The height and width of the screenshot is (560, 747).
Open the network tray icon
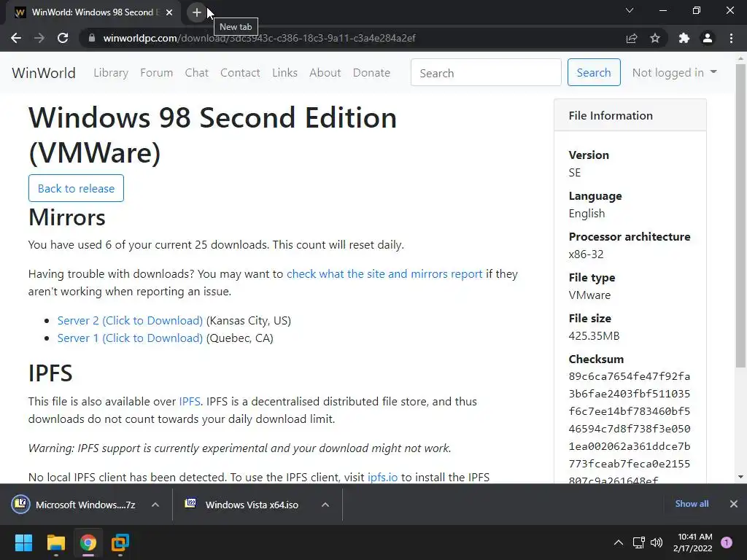tap(638, 542)
